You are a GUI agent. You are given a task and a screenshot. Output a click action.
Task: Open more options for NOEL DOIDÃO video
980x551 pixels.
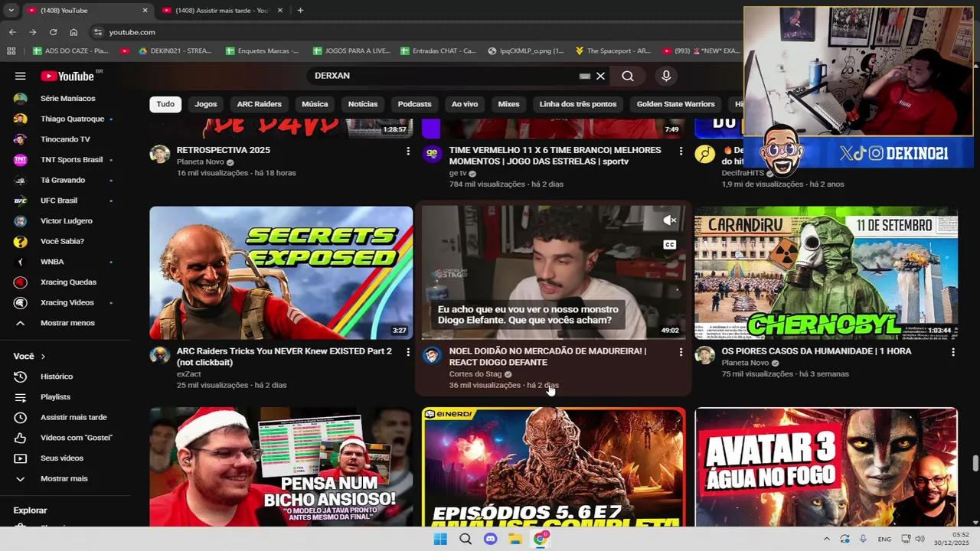pos(681,352)
